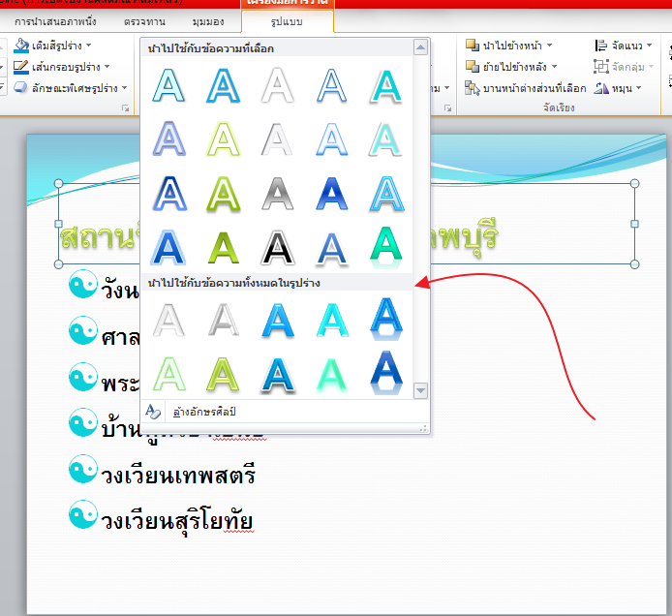Click the gallery resize grip corner
Screen dimensions: 672x616
click(x=423, y=428)
